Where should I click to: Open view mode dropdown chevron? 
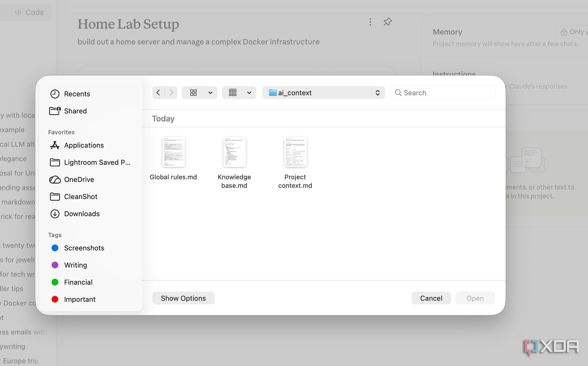point(210,93)
